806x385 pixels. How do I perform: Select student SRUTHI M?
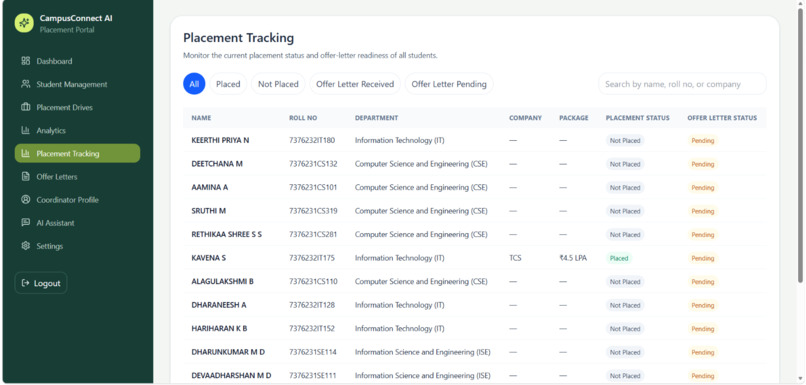point(209,211)
